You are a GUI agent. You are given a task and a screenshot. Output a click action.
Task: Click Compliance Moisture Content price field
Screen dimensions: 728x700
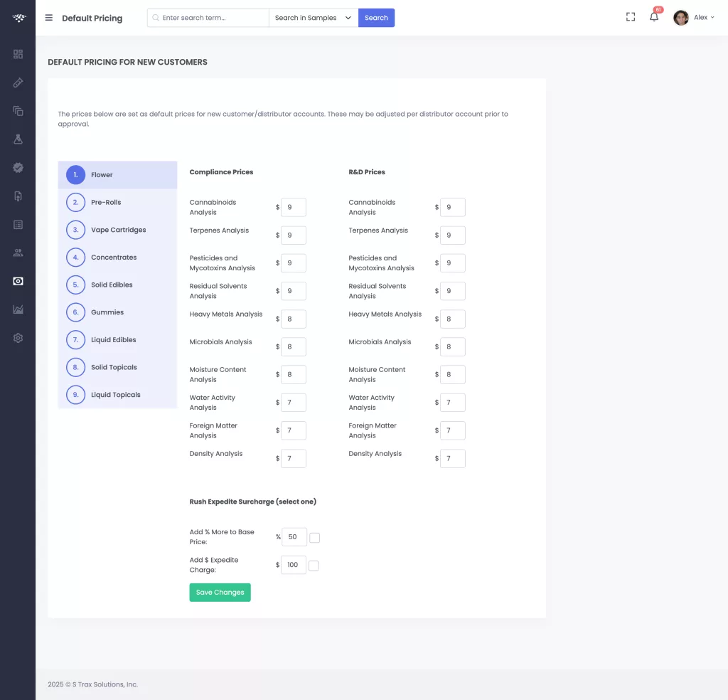(294, 374)
